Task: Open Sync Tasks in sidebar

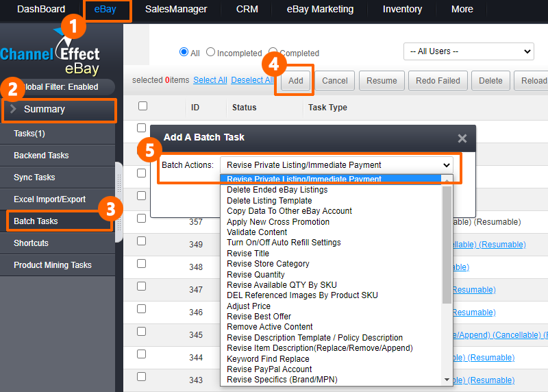Action: pyautogui.click(x=58, y=177)
